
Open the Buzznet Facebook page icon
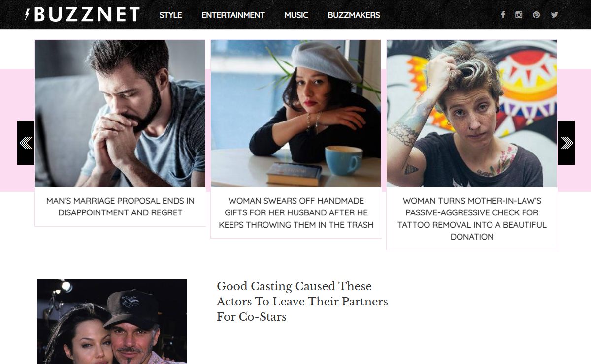coord(503,15)
